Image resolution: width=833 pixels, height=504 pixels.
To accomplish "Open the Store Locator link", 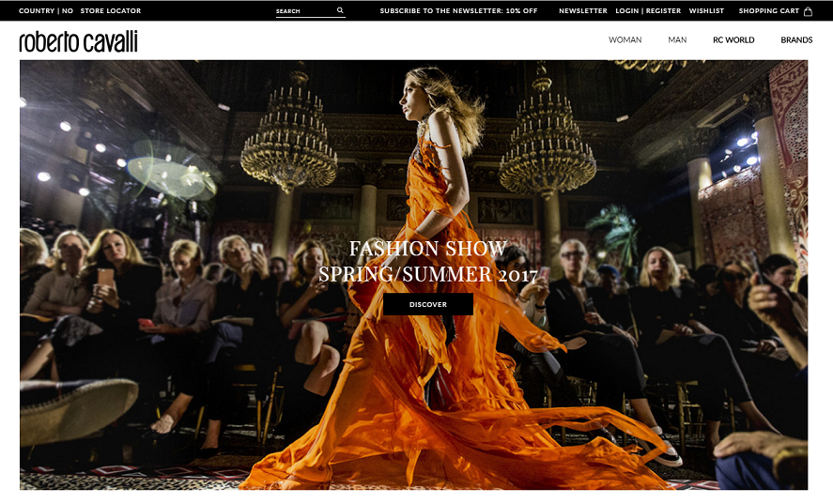I will click(x=111, y=10).
